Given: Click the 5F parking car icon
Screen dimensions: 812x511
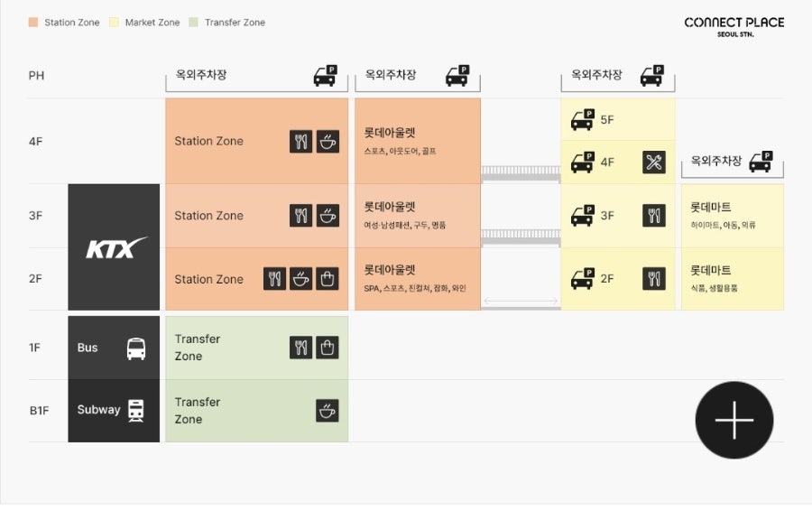Looking at the screenshot, I should point(583,120).
